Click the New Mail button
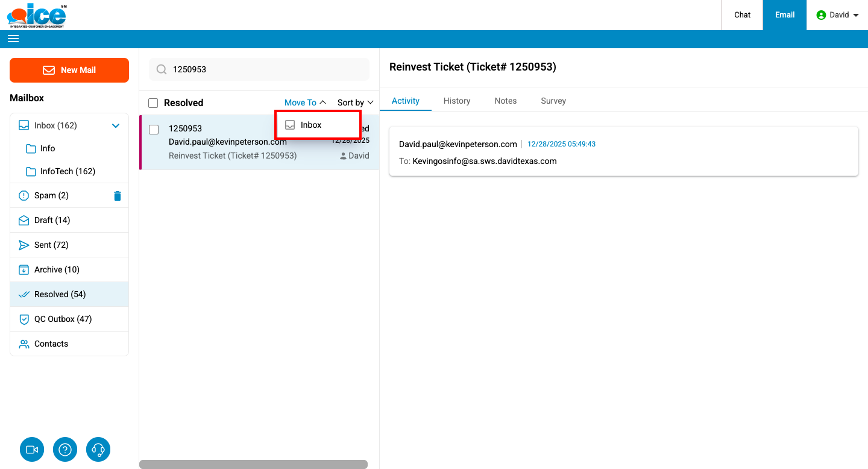Viewport: 868px width, 469px height. pyautogui.click(x=69, y=70)
